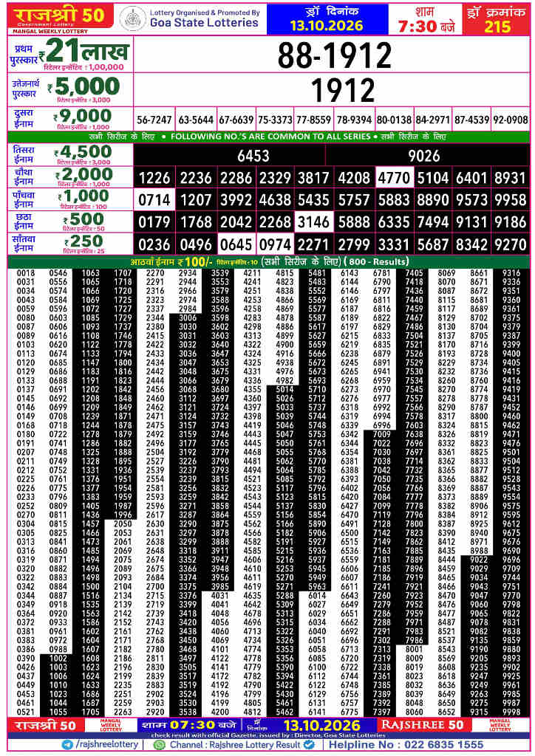Screen dimensions: 535x756
Task: Click highlighted seventh prize number 0645
Action: (236, 244)
